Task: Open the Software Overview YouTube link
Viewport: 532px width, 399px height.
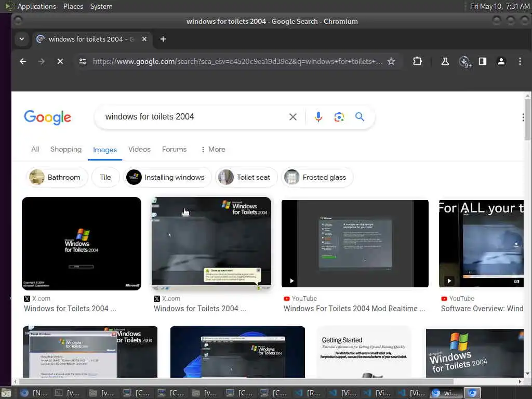Action: (x=482, y=309)
